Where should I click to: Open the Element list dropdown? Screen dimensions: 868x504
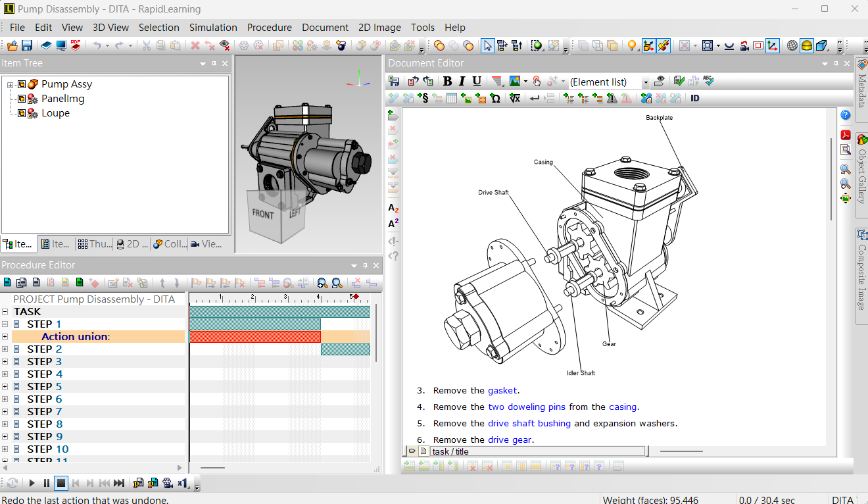tap(645, 82)
